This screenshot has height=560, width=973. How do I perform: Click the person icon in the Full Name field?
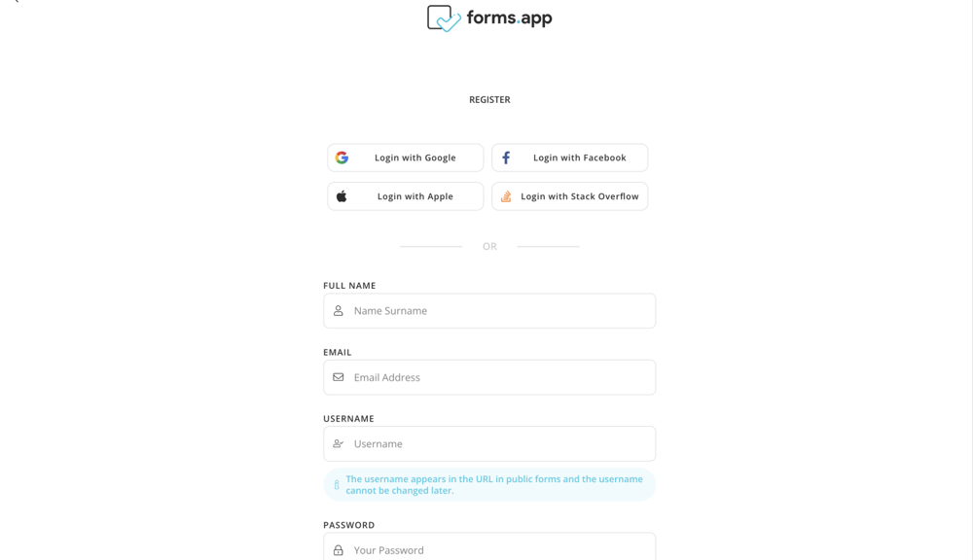point(339,310)
